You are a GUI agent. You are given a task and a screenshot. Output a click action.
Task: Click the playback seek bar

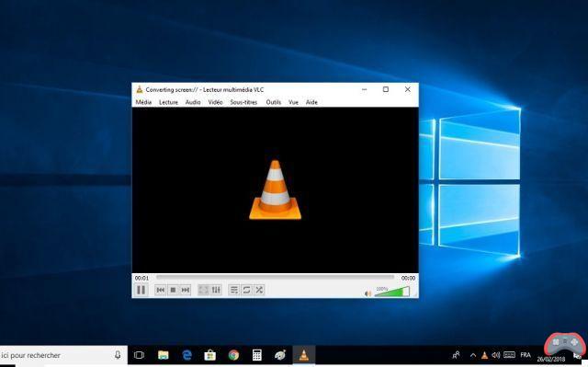[275, 277]
